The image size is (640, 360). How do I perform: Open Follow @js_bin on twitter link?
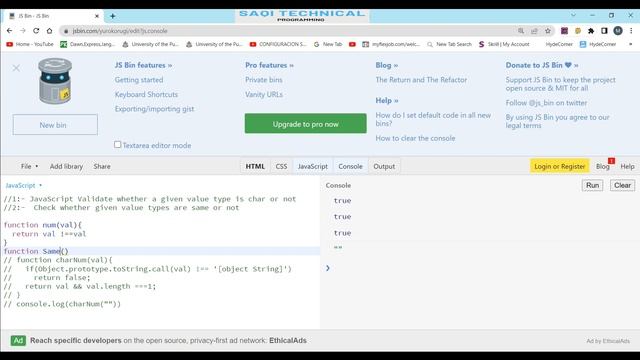click(x=546, y=103)
